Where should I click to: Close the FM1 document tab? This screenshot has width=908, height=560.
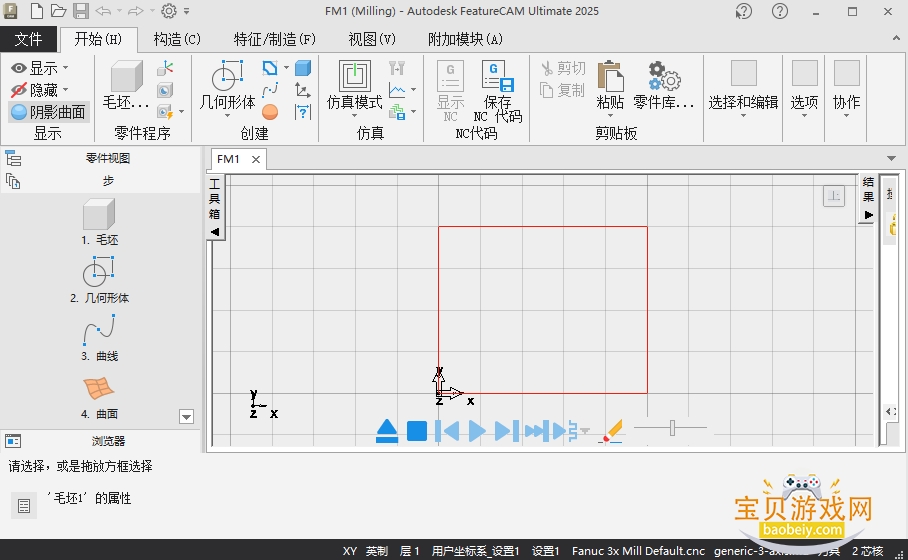coord(255,159)
